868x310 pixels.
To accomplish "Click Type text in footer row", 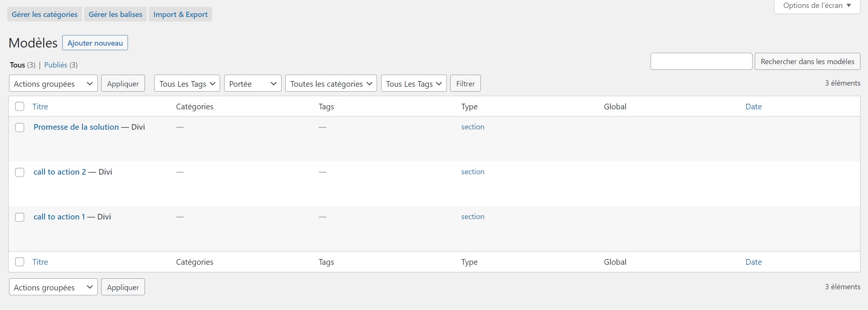I will click(469, 262).
